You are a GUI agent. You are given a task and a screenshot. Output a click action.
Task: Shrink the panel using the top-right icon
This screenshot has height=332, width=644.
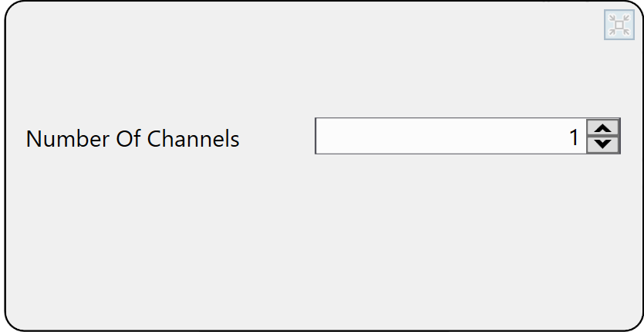pyautogui.click(x=619, y=25)
